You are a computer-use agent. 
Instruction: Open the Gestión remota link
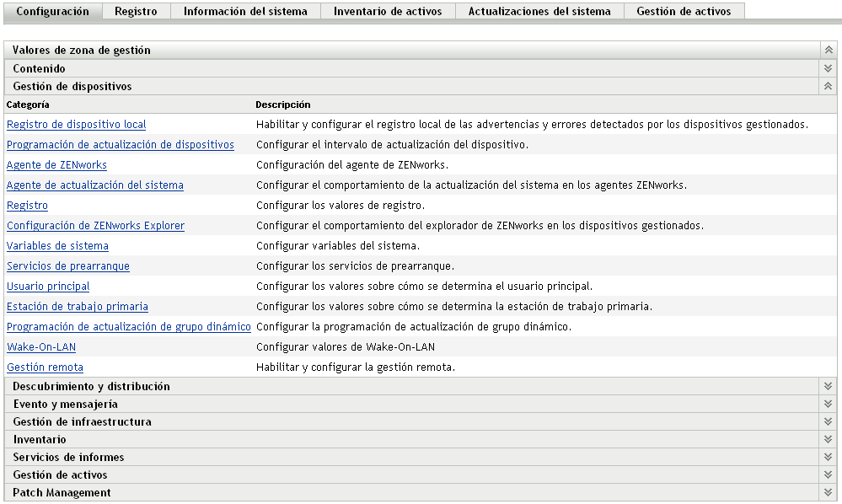[46, 367]
